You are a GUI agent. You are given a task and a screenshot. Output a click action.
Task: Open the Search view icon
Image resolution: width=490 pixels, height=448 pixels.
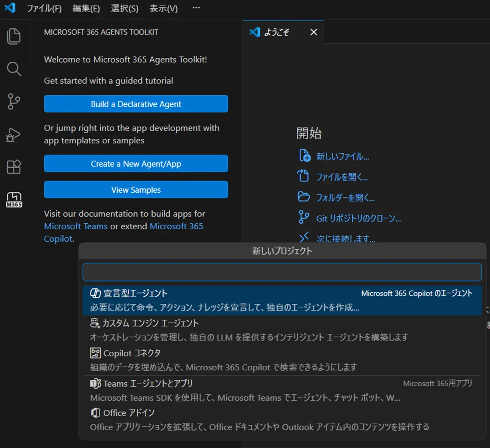pos(14,69)
